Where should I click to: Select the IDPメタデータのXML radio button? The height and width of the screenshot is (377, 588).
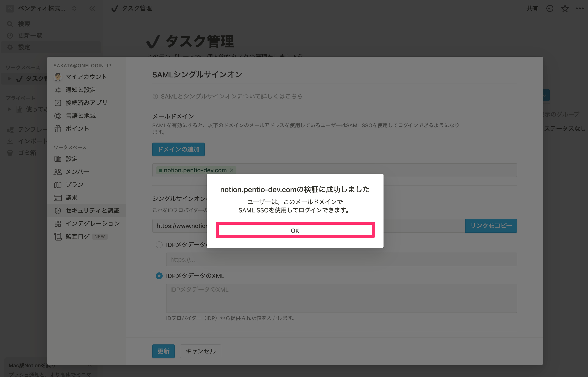[159, 276]
